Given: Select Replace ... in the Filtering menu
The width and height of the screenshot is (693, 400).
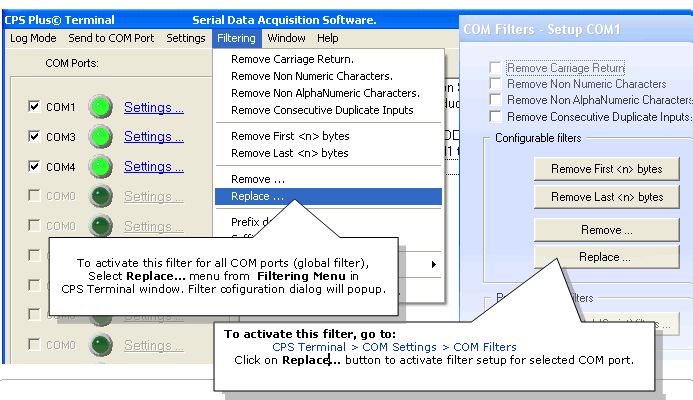Looking at the screenshot, I should (328, 196).
